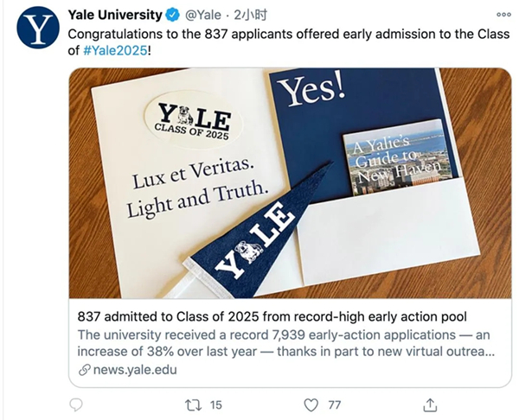Click the blue verified badge
Image resolution: width=519 pixels, height=420 pixels.
(x=172, y=16)
